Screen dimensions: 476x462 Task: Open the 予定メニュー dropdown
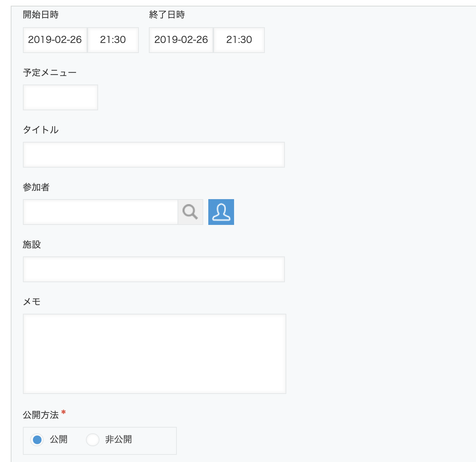click(x=60, y=97)
